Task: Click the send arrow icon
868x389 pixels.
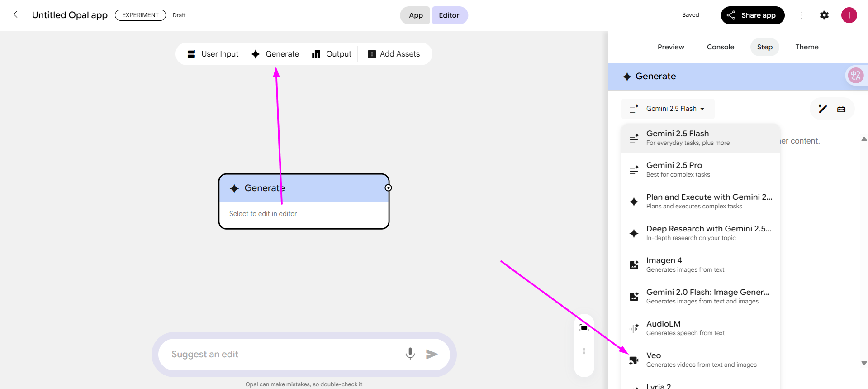Action: coord(432,354)
